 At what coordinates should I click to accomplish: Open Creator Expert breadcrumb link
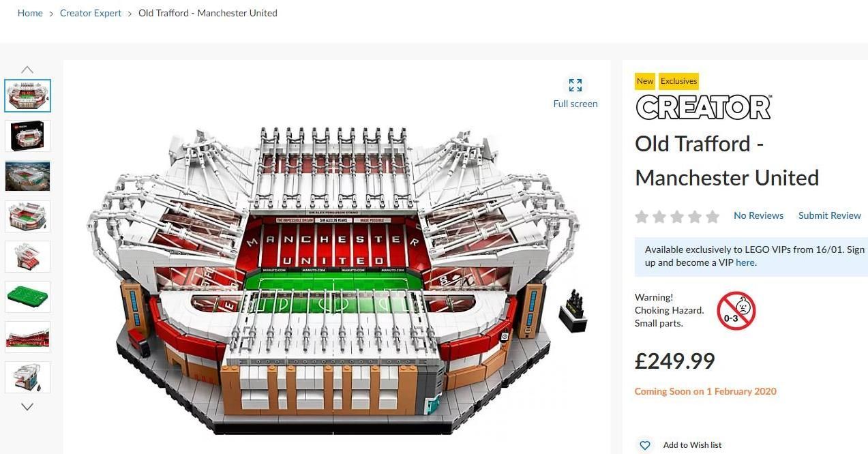(91, 13)
